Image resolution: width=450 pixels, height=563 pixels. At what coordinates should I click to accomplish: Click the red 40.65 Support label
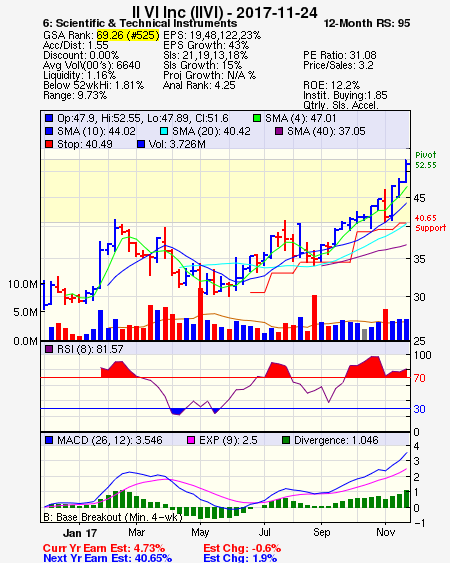pos(430,223)
